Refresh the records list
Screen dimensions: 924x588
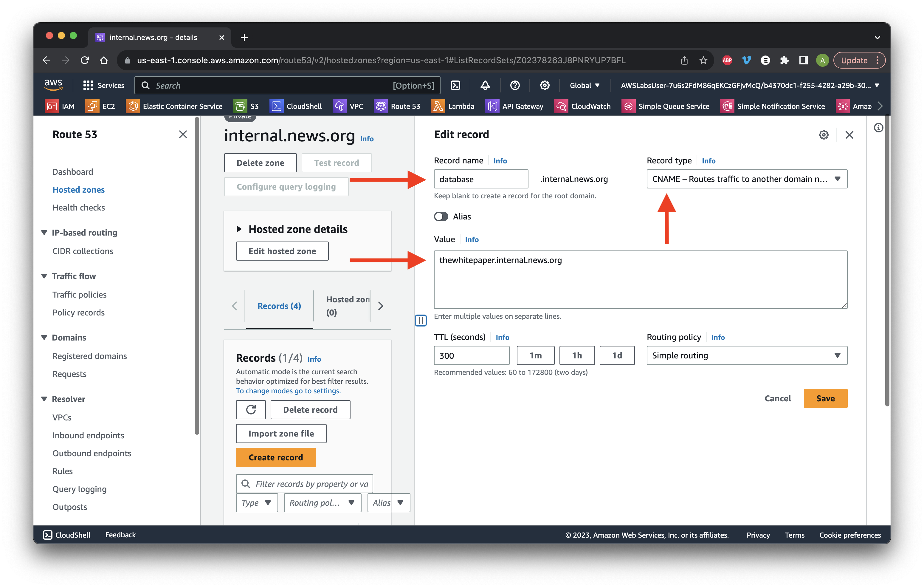[251, 409]
